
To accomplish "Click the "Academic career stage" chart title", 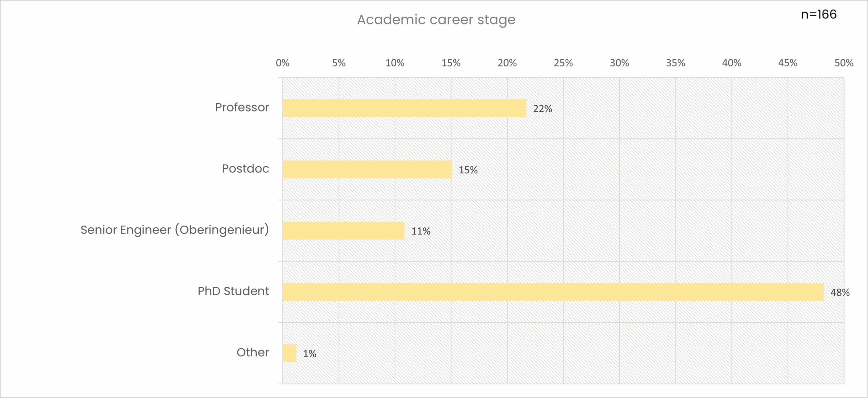I will point(436,20).
